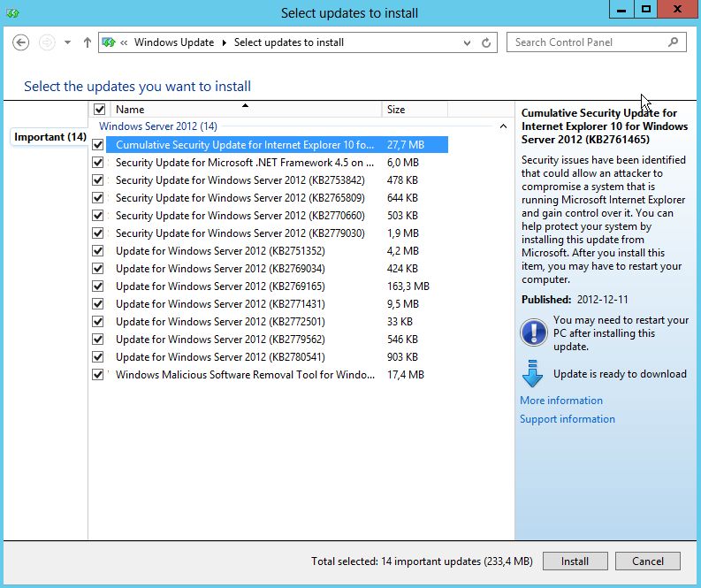
Task: Click the 163,3 MB size value
Action: (408, 286)
